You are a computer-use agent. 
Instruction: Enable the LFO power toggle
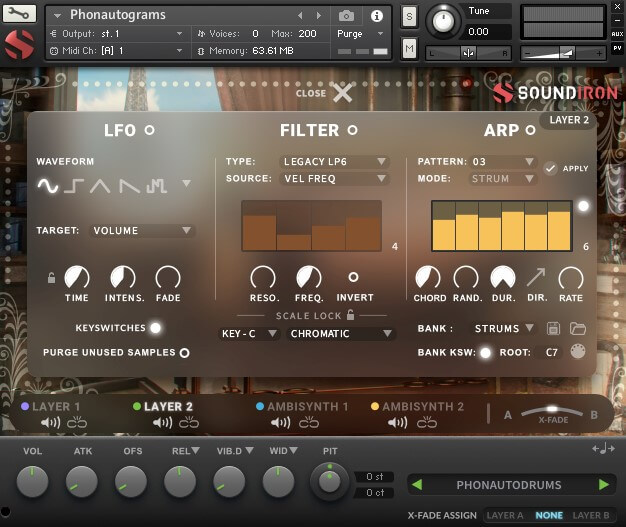click(150, 130)
